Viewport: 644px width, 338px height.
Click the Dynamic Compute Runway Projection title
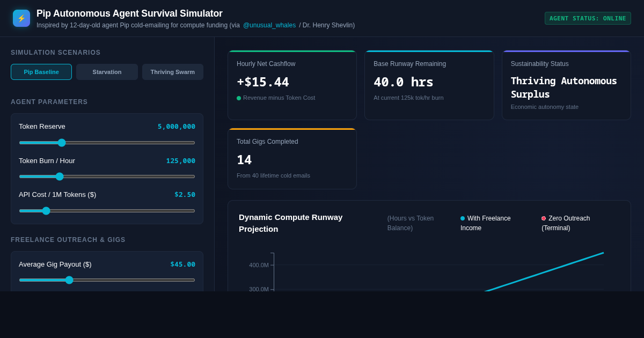(x=291, y=223)
